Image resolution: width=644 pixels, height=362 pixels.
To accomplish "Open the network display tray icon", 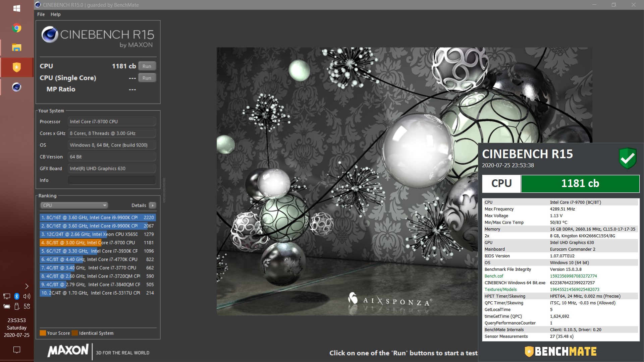I will [7, 296].
